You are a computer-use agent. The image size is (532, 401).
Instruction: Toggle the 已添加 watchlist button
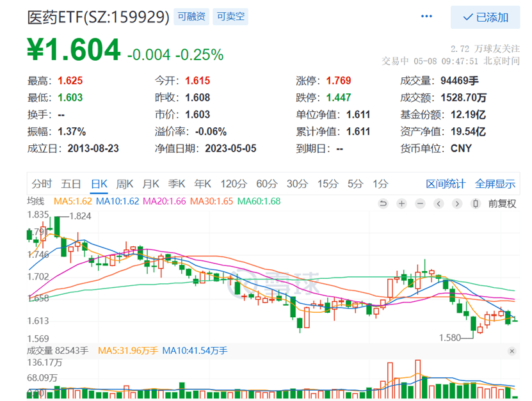(x=485, y=17)
